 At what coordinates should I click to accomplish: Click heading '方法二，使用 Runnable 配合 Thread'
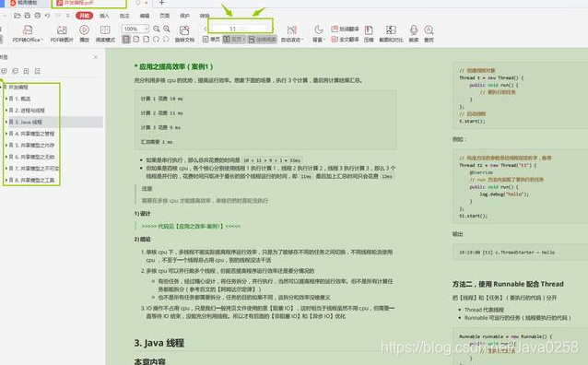click(x=508, y=284)
